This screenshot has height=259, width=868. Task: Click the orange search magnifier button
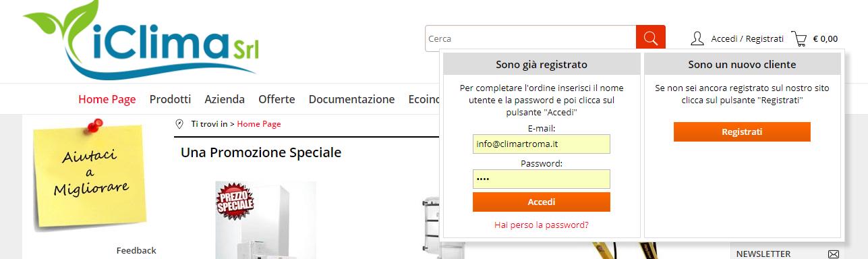click(x=650, y=38)
